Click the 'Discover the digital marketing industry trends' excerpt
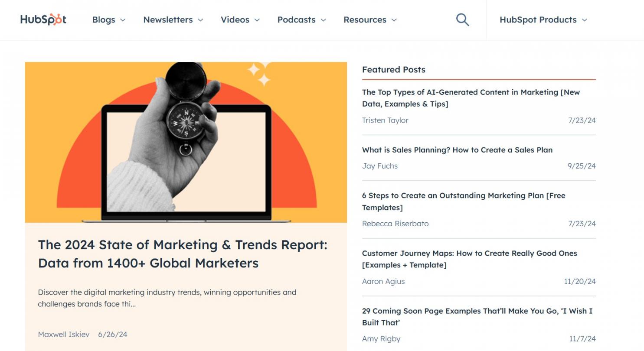644x351 pixels. coord(167,298)
